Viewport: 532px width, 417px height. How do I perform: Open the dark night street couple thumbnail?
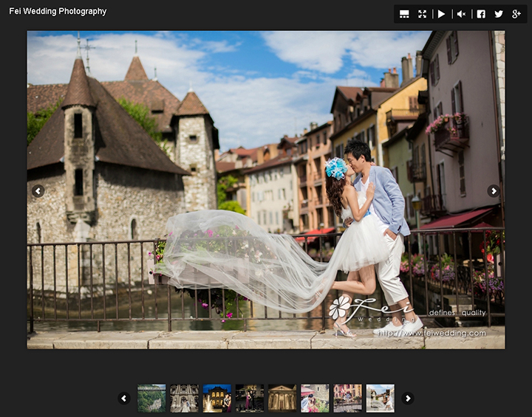(x=250, y=398)
